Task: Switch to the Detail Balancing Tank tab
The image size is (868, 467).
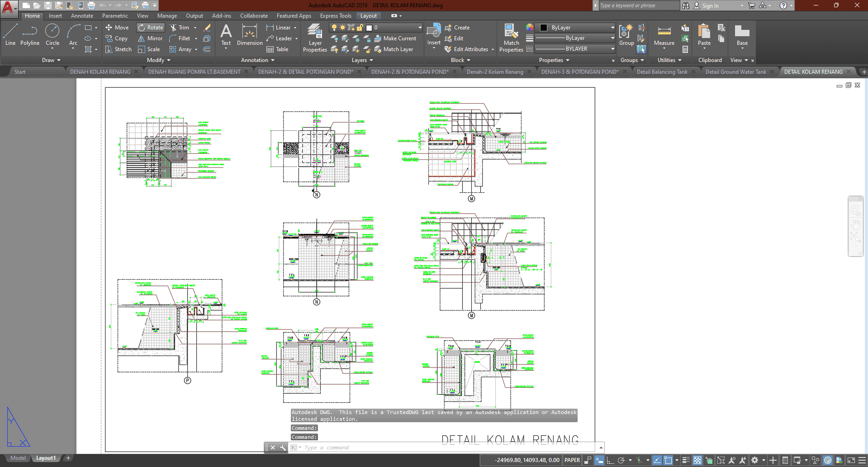Action: click(x=662, y=72)
